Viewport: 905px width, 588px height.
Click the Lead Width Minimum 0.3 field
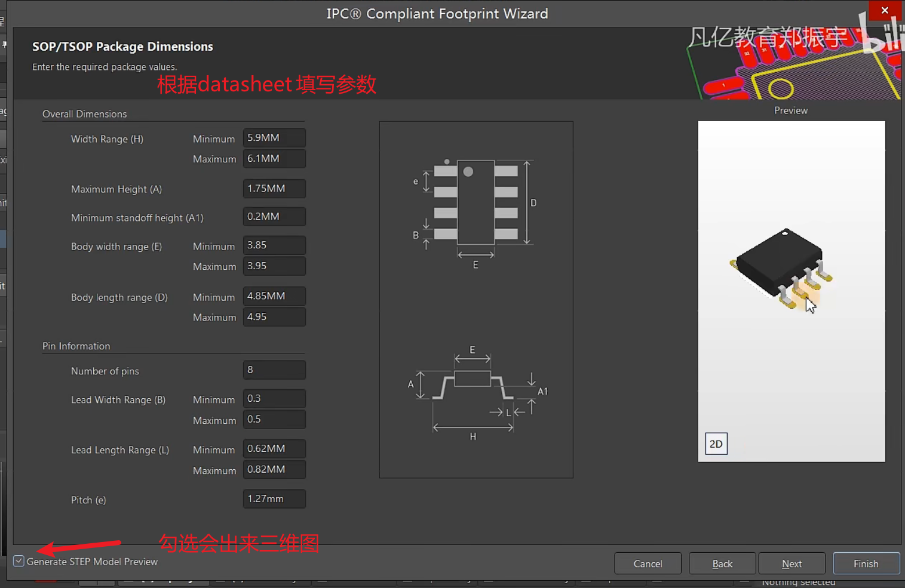click(x=274, y=399)
